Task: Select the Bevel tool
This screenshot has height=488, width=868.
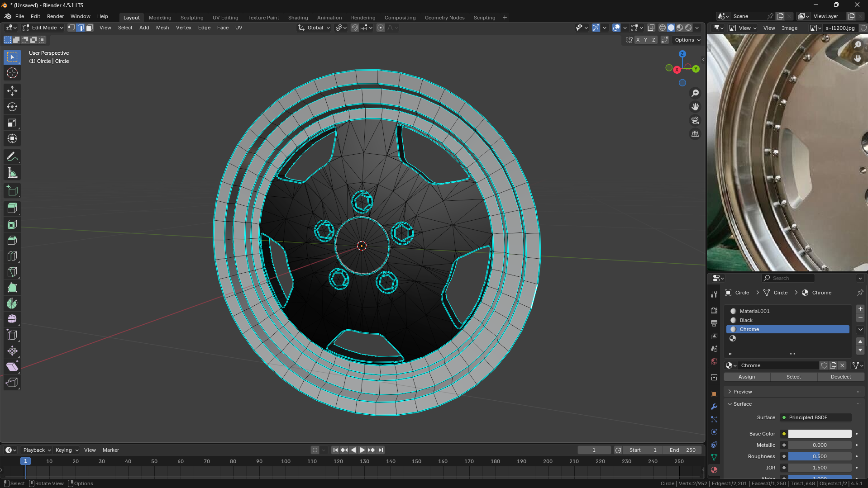Action: click(x=12, y=240)
